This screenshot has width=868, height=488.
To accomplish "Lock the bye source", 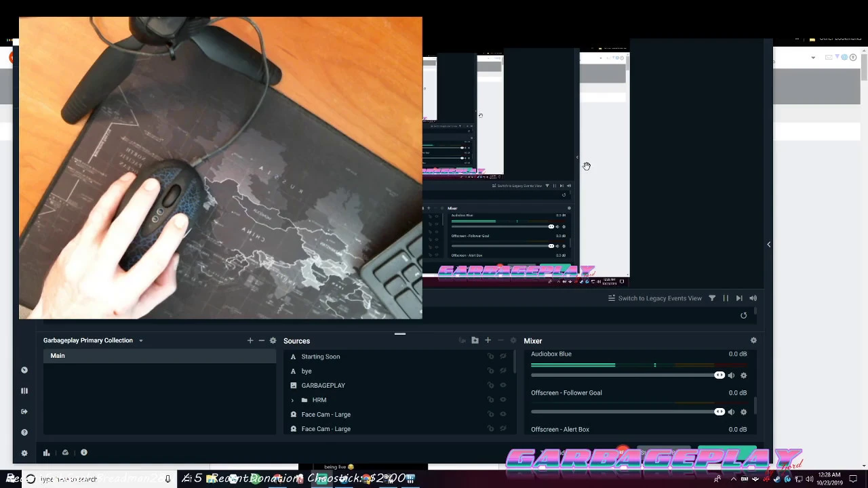I will coord(490,371).
